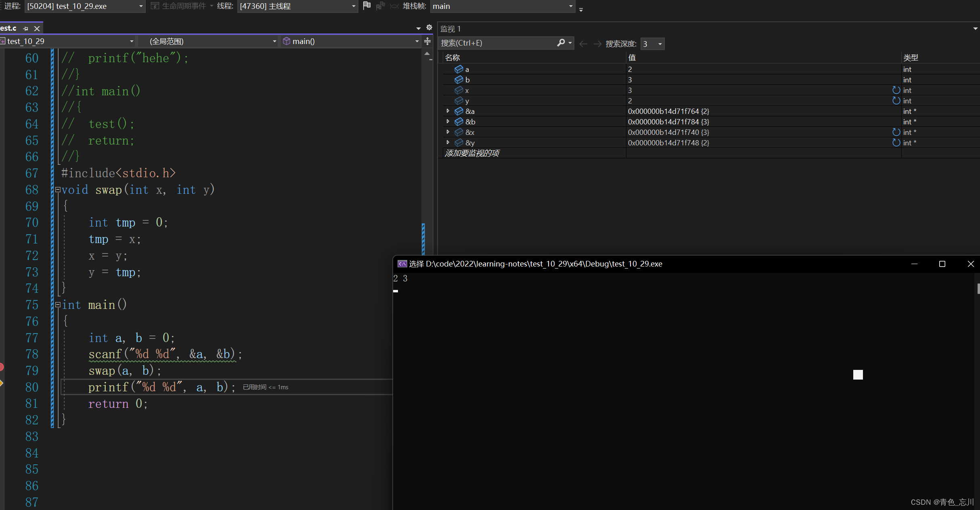
Task: Collapse the swap function fold marker
Action: (x=58, y=189)
